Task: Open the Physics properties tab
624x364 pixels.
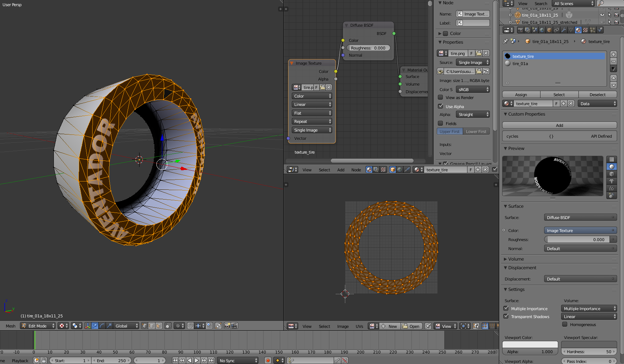Action: point(600,30)
